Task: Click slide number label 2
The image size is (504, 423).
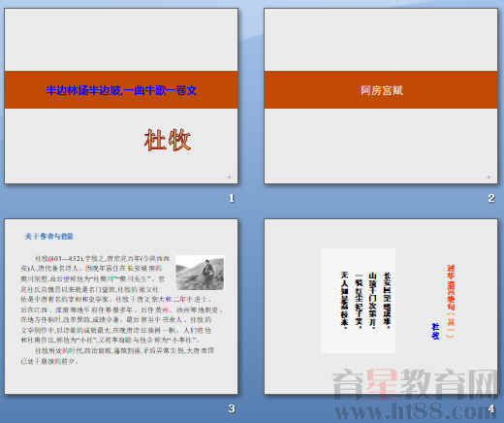Action: coord(491,198)
